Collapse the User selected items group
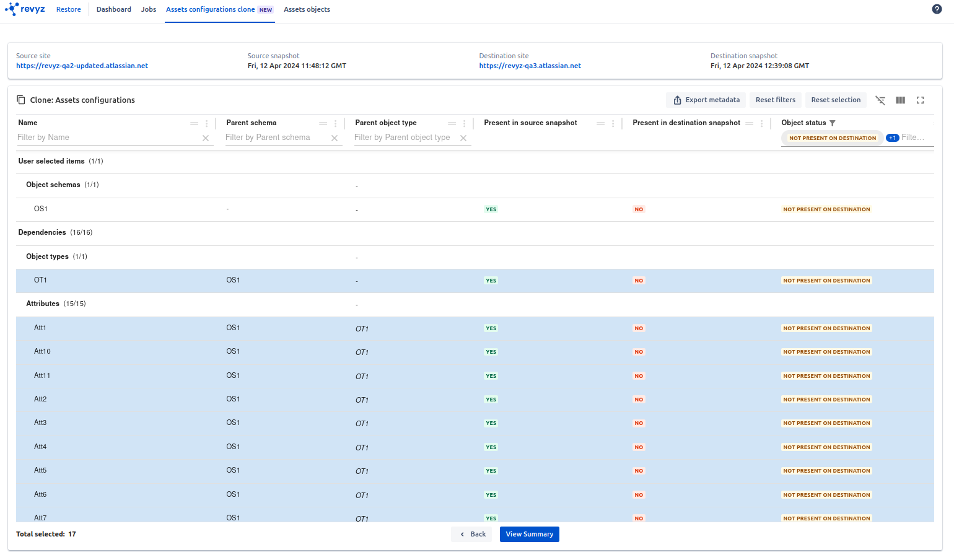 (x=475, y=162)
